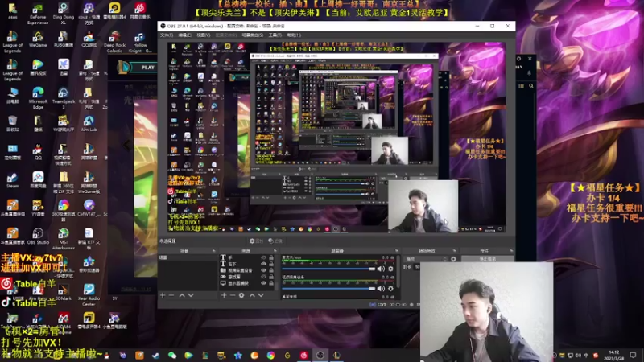Image resolution: width=644 pixels, height=362 pixels.
Task: Mute the 视频采集设备 mixer channel speaker icon
Action: pos(381,289)
